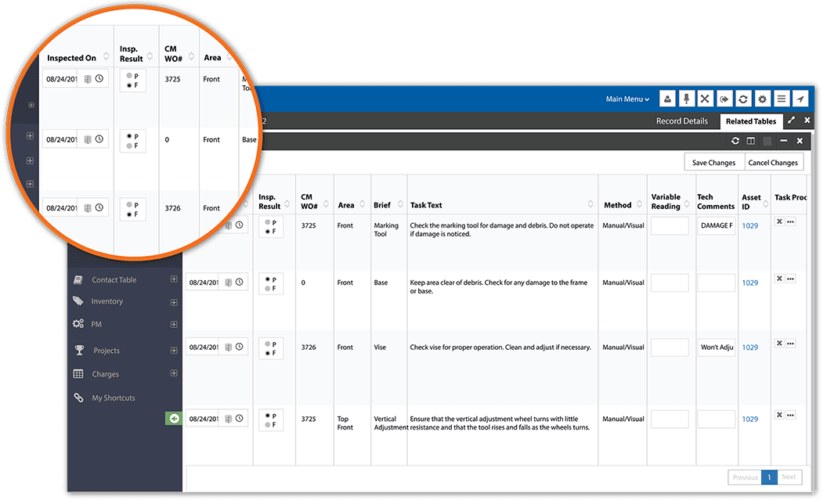Select P result for Marking Tool row
827x504 pixels.
click(268, 222)
